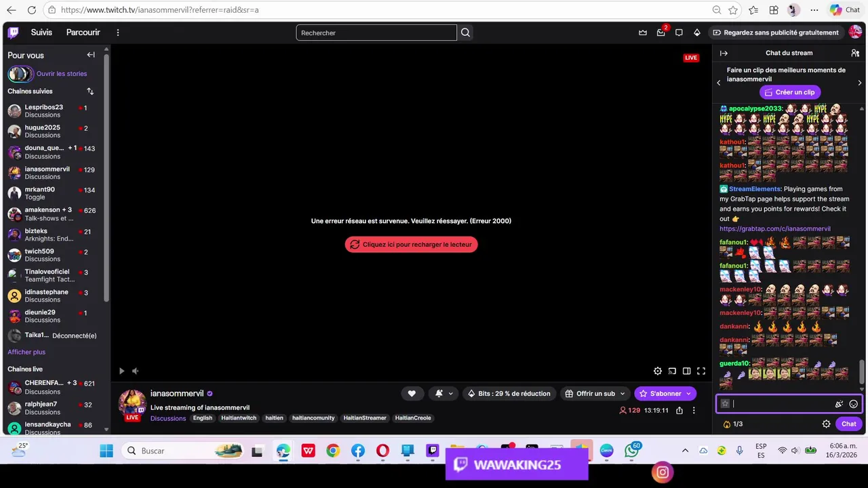The width and height of the screenshot is (868, 488).
Task: Click ianasommervil streamer avatar
Action: pyautogui.click(x=132, y=404)
